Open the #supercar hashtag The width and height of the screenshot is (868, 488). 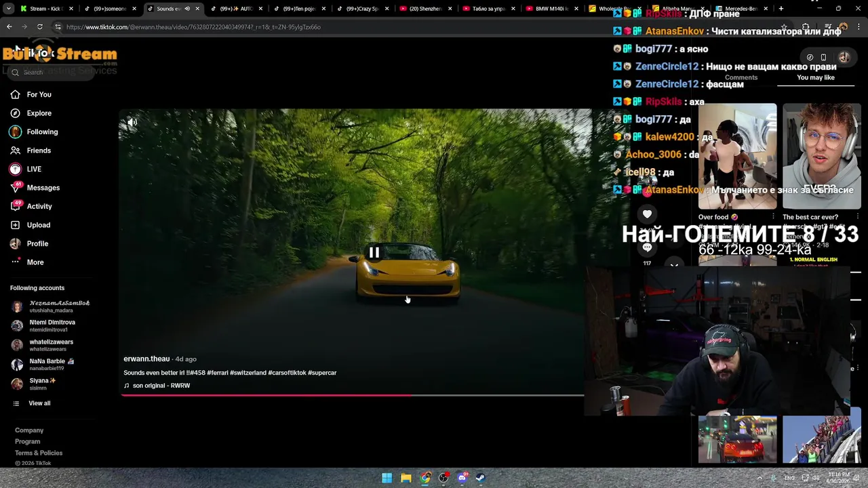coord(322,373)
